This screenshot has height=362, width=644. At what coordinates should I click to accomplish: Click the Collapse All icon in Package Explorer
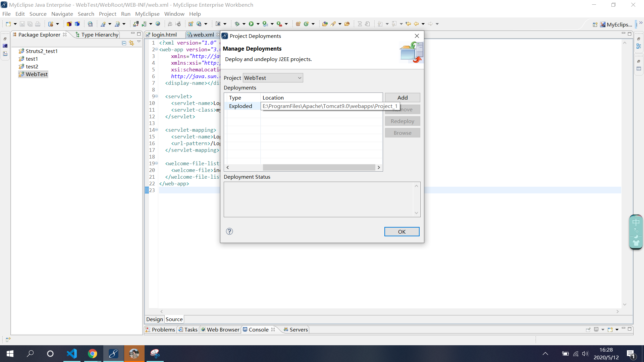pyautogui.click(x=124, y=43)
